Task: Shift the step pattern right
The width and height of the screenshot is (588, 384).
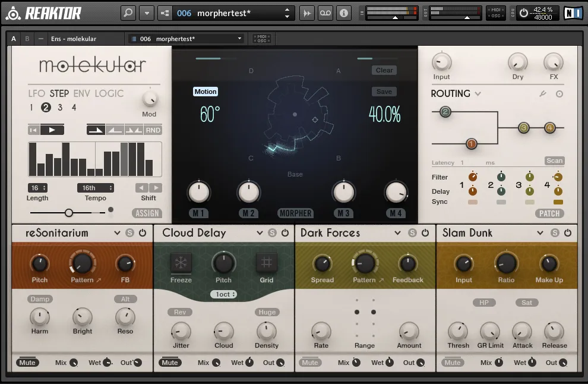Action: click(x=156, y=188)
